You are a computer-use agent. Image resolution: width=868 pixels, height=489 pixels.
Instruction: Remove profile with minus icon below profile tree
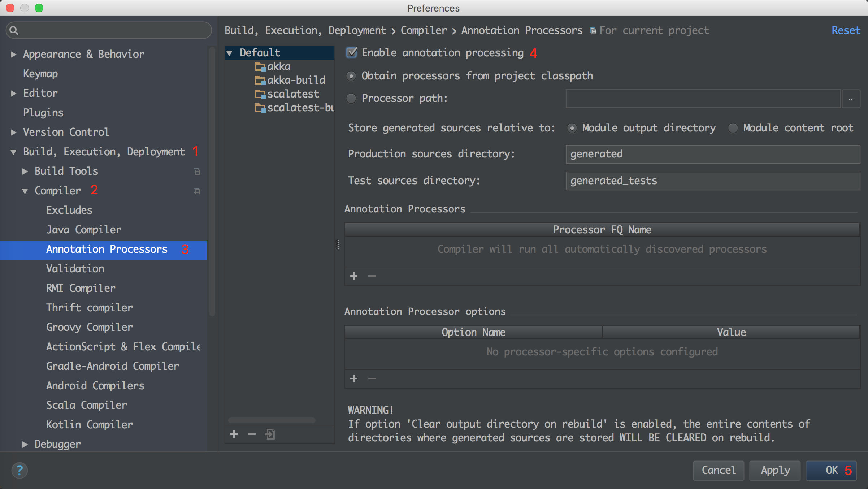tap(252, 434)
